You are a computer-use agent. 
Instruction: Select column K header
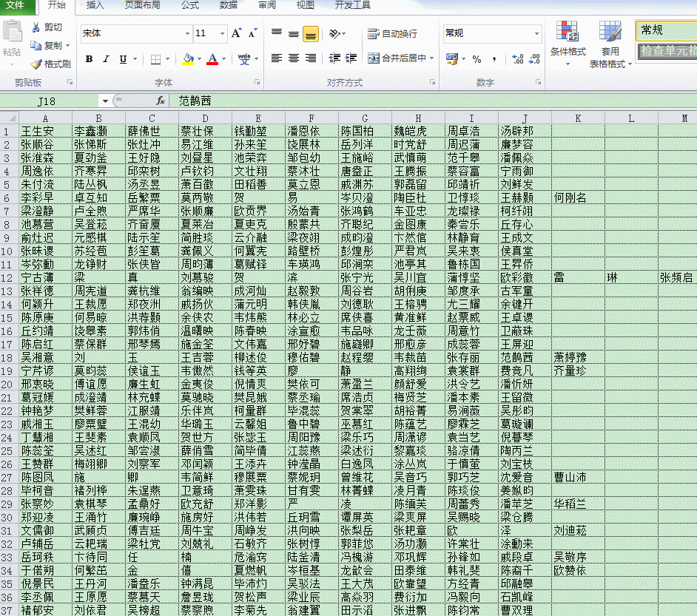click(578, 118)
